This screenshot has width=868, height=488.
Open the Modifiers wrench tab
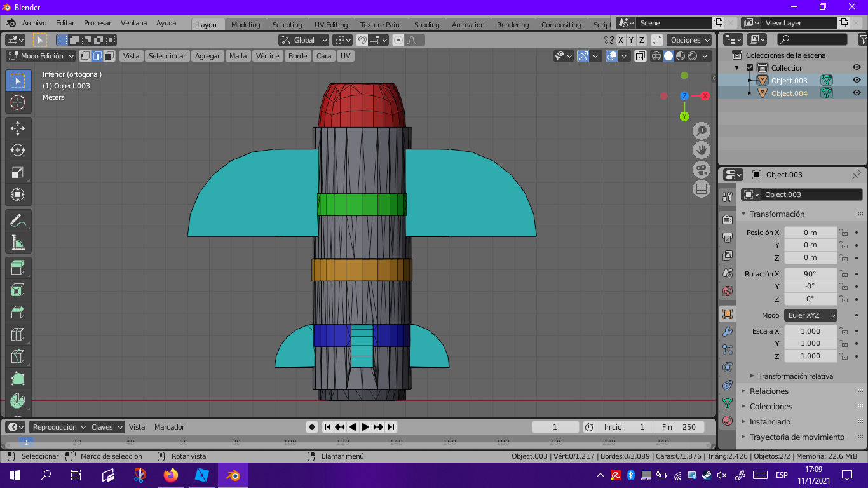(x=728, y=332)
